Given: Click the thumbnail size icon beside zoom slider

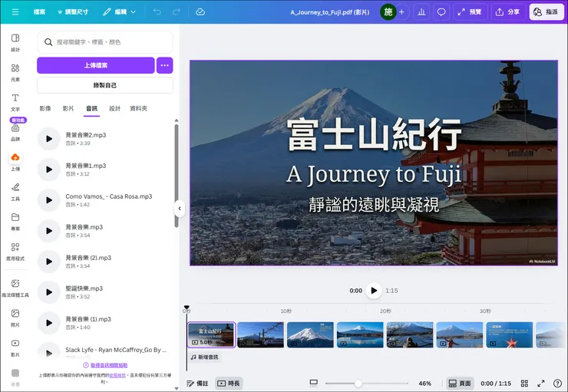Looking at the screenshot, I should [x=314, y=383].
